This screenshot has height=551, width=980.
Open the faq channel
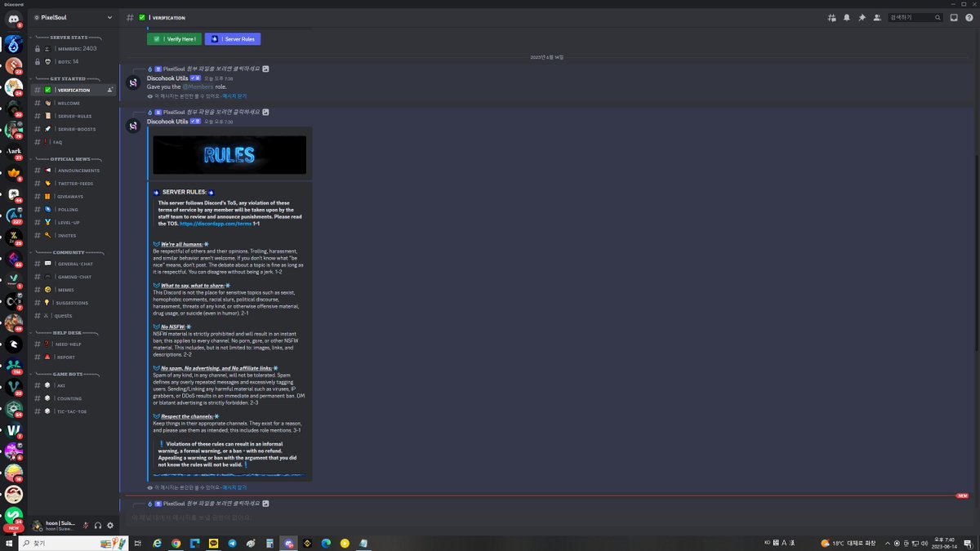73,142
